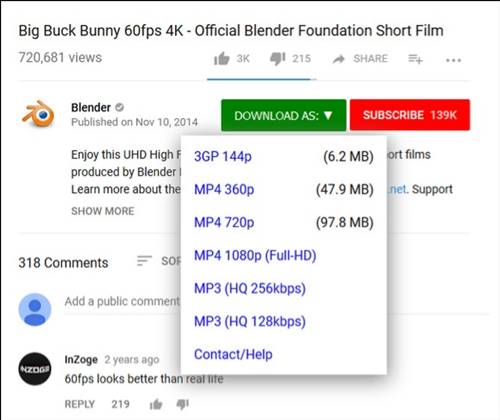Click the 215 dislikes count
Image resolution: width=500 pixels, height=420 pixels.
(301, 59)
